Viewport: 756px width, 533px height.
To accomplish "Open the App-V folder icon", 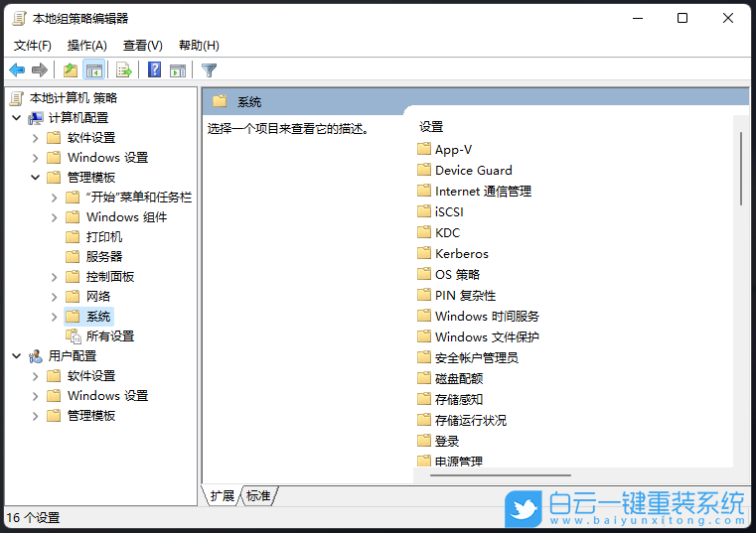I will pos(424,149).
